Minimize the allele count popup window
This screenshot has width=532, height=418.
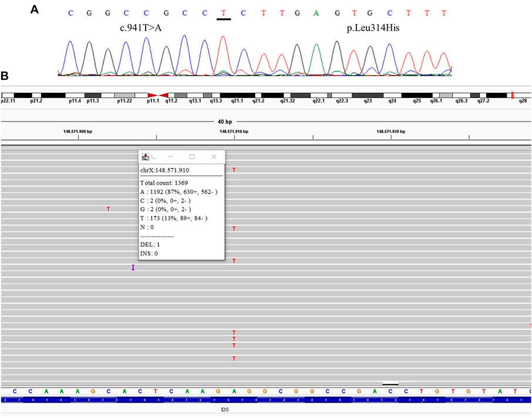pyautogui.click(x=170, y=156)
